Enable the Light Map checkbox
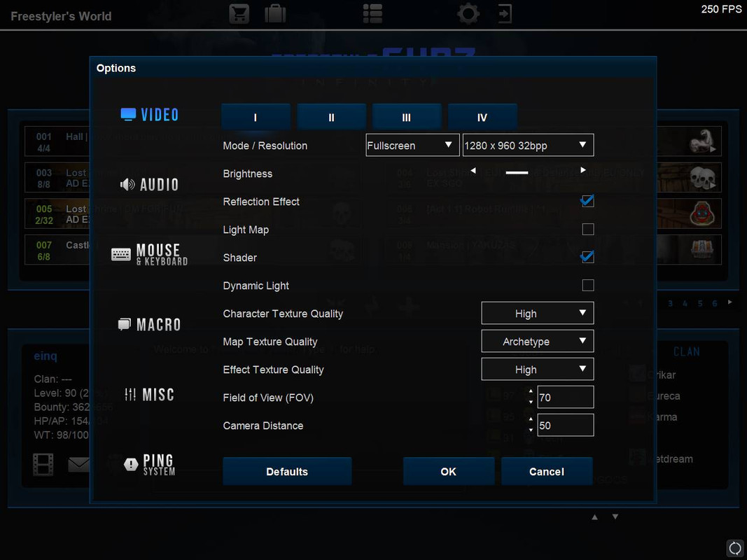Screen dimensions: 747x560 (x=588, y=229)
